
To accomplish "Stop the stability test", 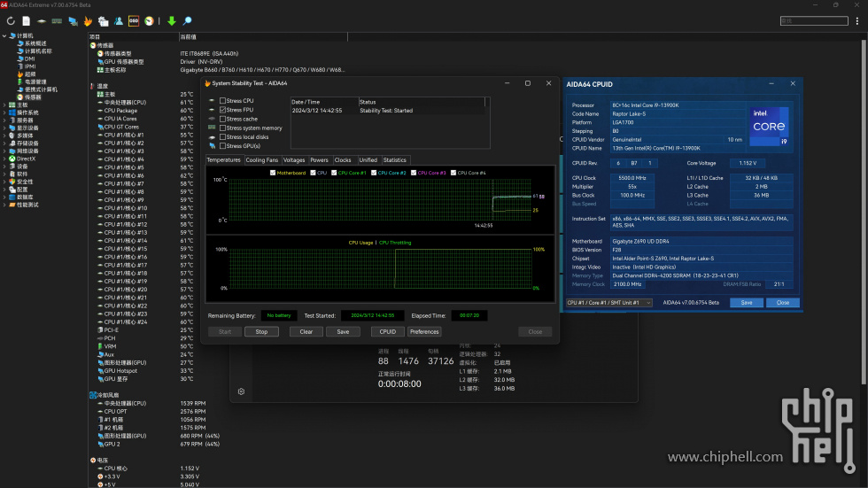I will (261, 331).
